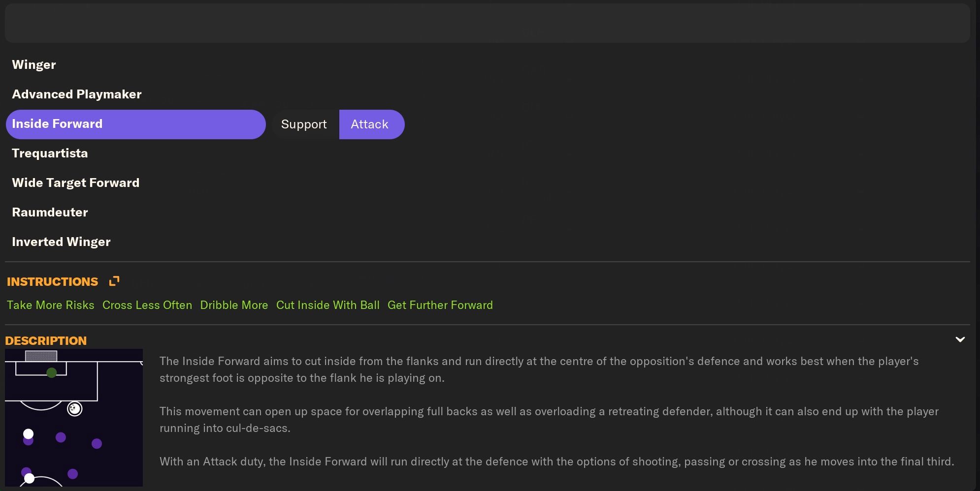Pick the Wide Target Forward role
Viewport: 980px width, 491px height.
coord(76,183)
